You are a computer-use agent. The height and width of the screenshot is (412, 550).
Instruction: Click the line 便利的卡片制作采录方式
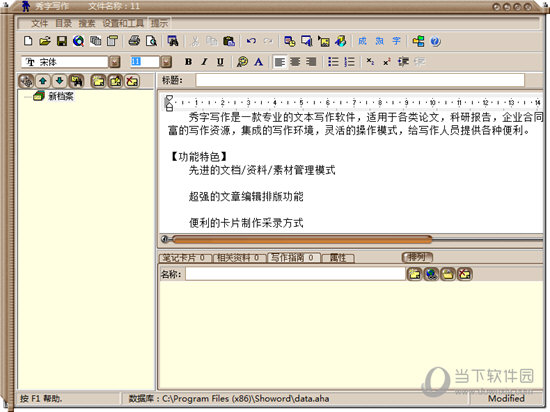click(246, 223)
